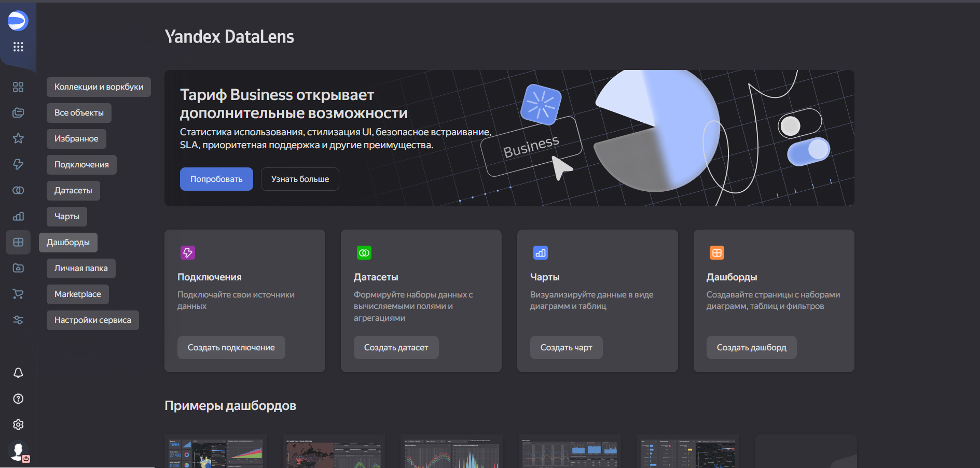Click the Создать датасет button
This screenshot has height=468, width=980.
tap(396, 348)
